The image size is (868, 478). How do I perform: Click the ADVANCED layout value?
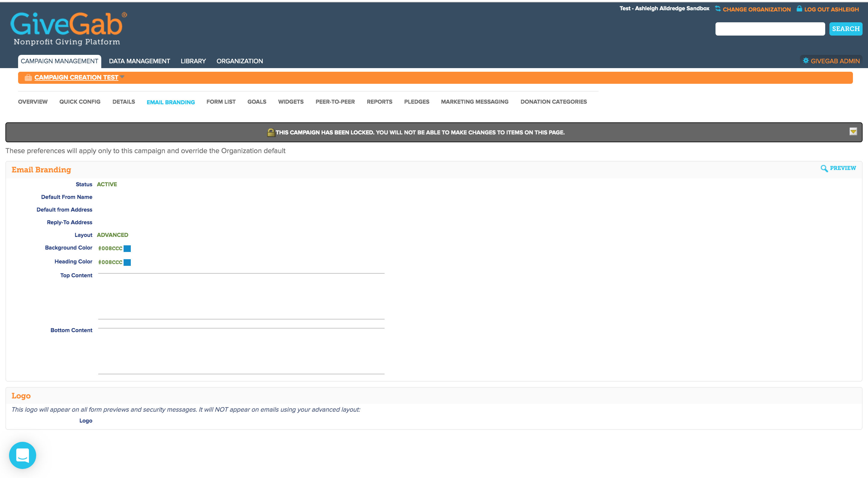(112, 235)
